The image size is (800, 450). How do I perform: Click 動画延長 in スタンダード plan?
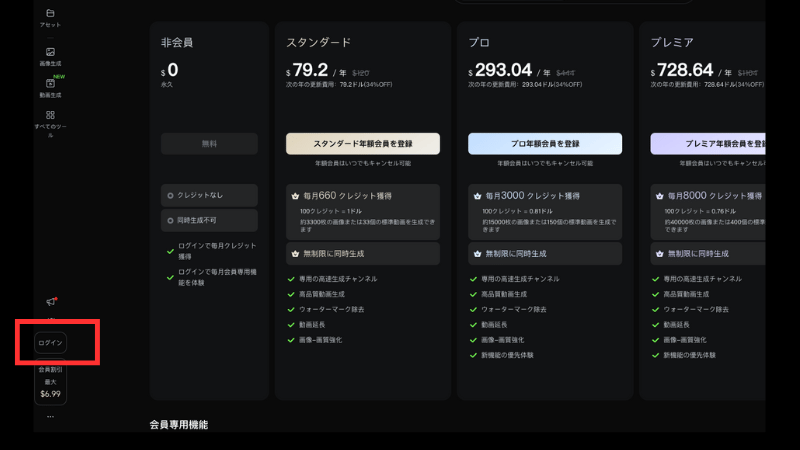(312, 325)
